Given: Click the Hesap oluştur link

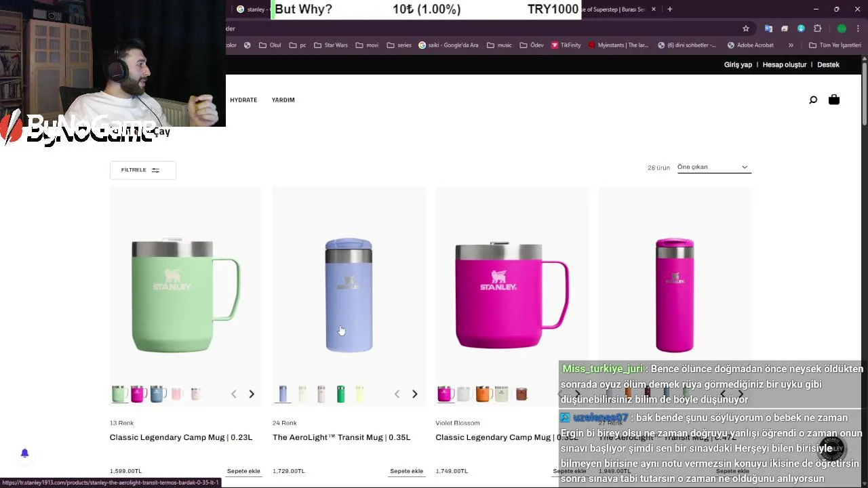Looking at the screenshot, I should tap(785, 65).
